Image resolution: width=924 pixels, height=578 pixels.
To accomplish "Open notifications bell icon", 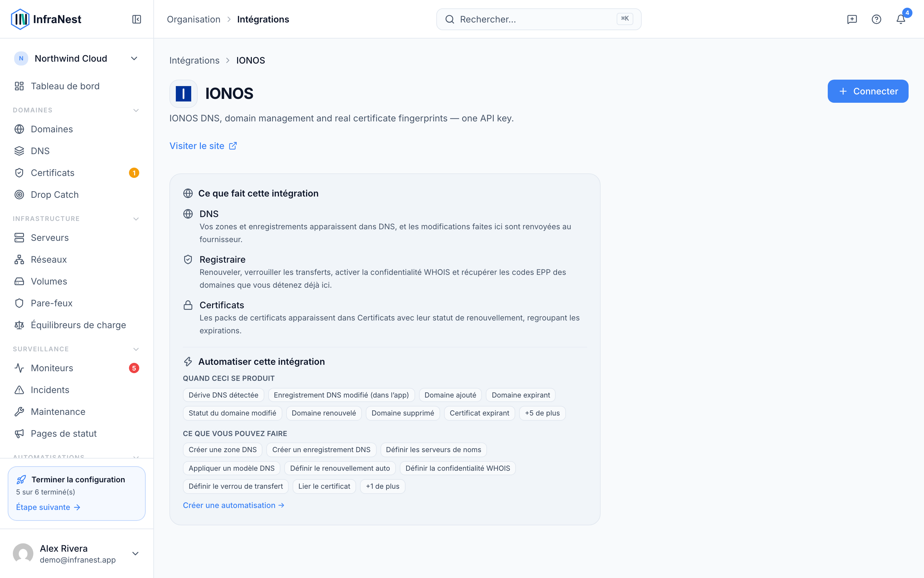I will tap(901, 19).
